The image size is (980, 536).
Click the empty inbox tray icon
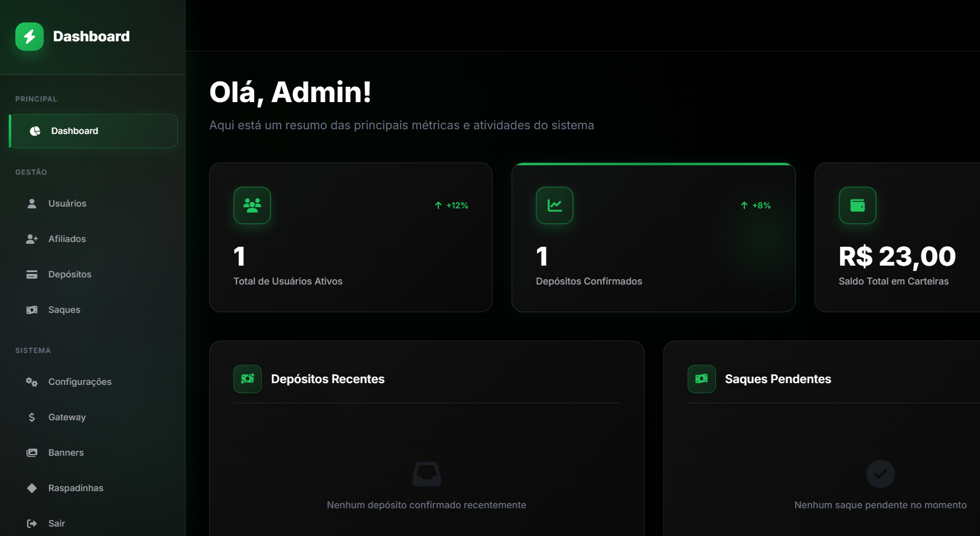point(426,474)
